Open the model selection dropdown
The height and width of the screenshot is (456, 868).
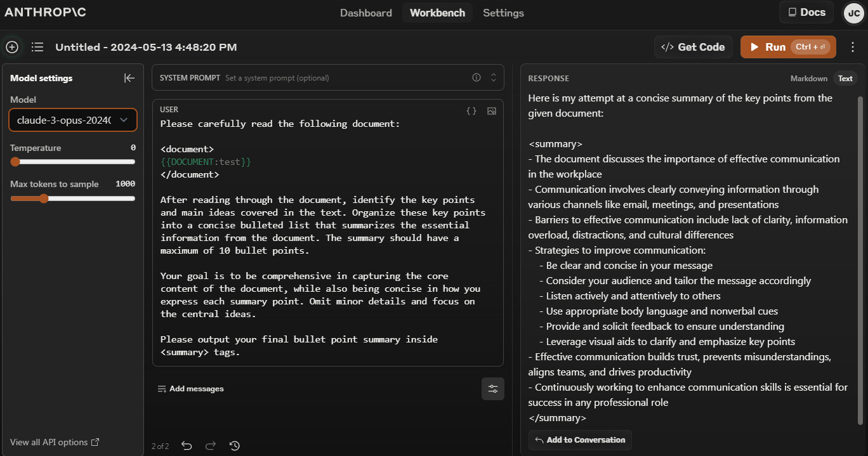click(x=72, y=119)
